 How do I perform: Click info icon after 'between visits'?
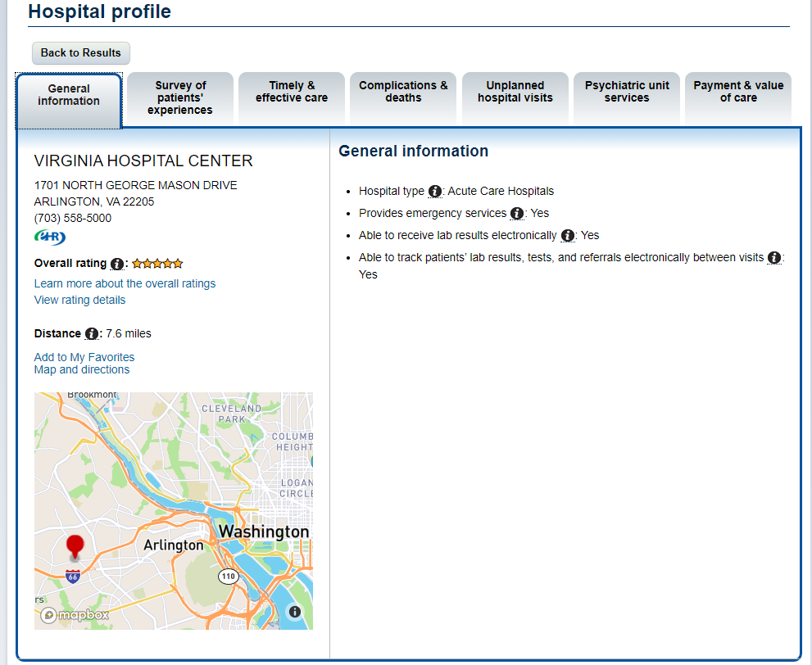(x=774, y=258)
